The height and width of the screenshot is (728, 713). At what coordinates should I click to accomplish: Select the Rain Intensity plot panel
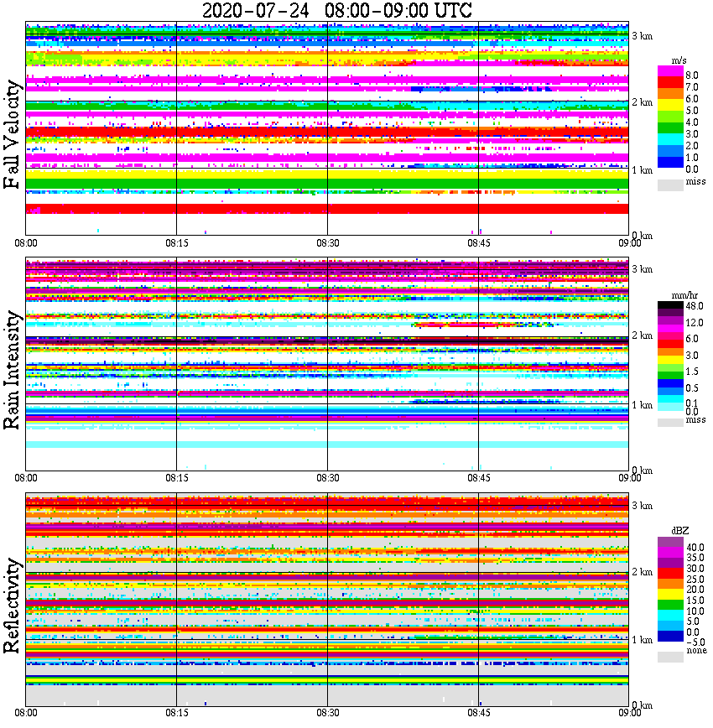327,363
